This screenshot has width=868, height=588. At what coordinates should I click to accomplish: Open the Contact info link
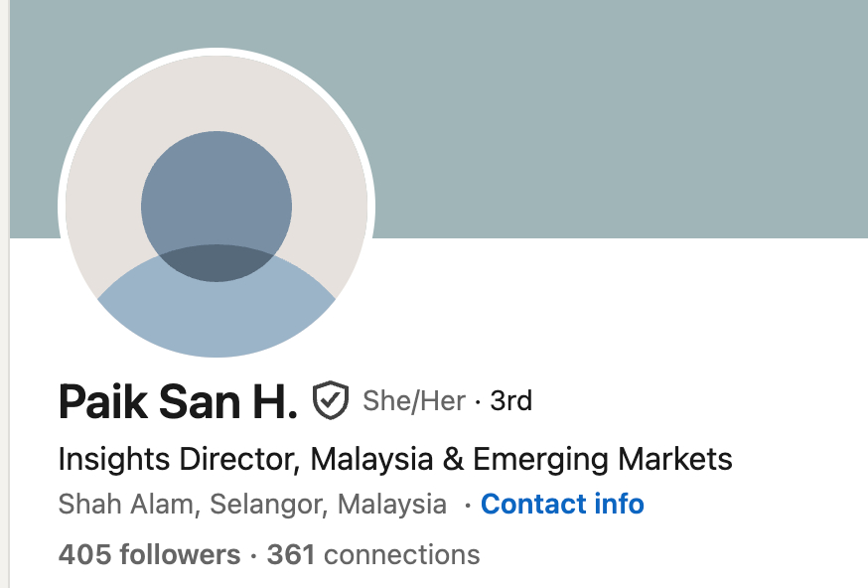562,504
